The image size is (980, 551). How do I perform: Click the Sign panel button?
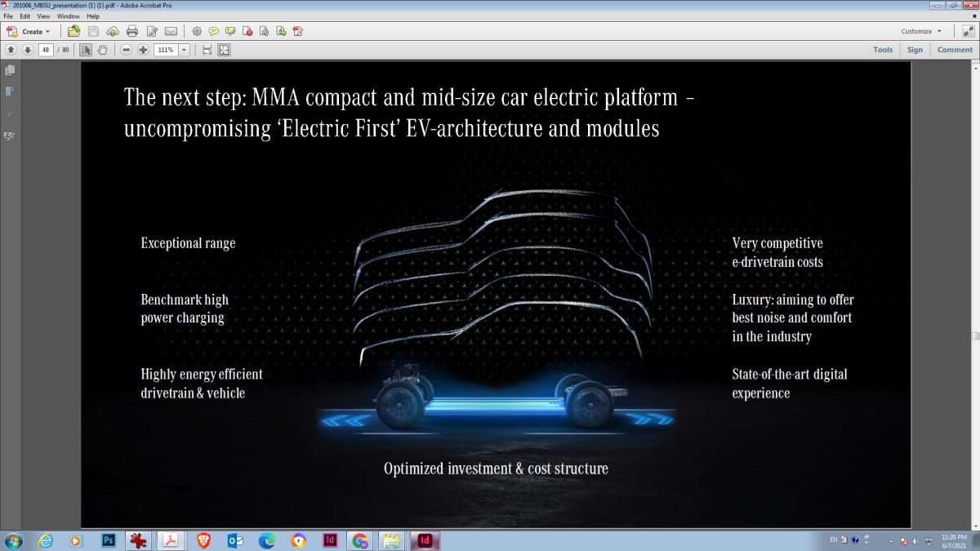pyautogui.click(x=915, y=49)
